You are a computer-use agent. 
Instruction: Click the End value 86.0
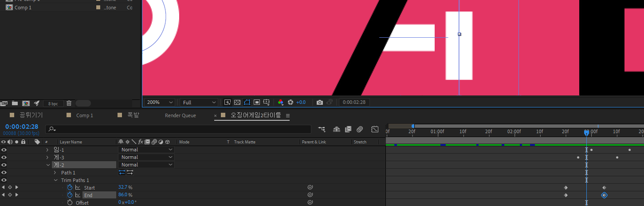pyautogui.click(x=123, y=195)
